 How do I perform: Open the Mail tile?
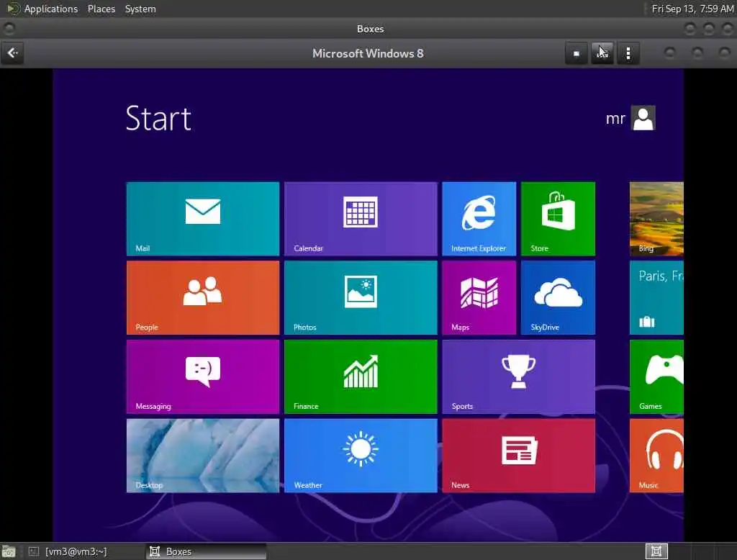point(202,219)
